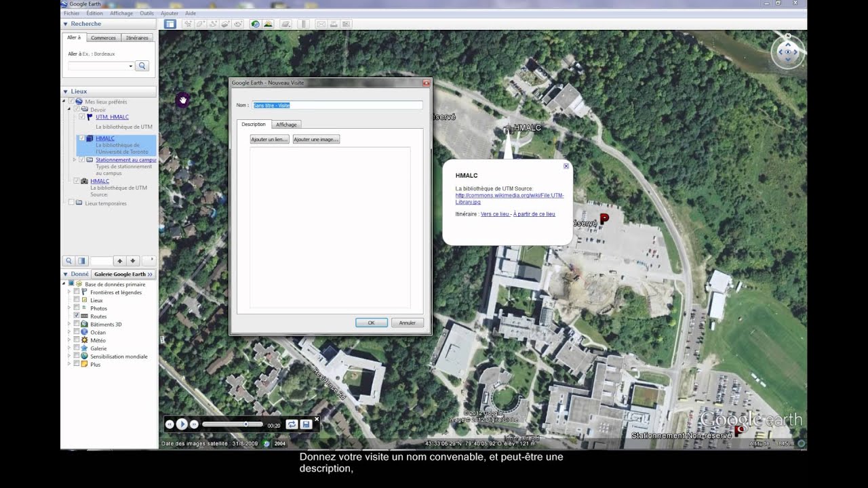Screen dimensions: 868x488
Task: Switch to the dialog's Affichage tab
Action: pos(286,125)
